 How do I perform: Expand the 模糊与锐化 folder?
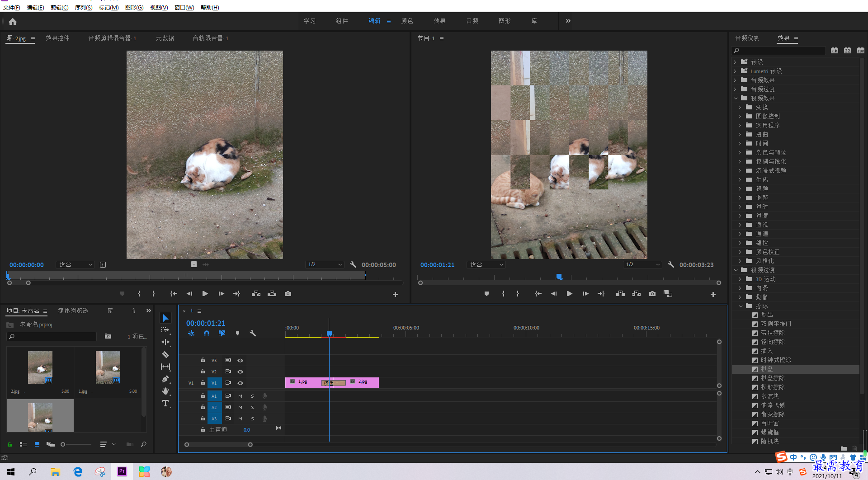pyautogui.click(x=740, y=161)
